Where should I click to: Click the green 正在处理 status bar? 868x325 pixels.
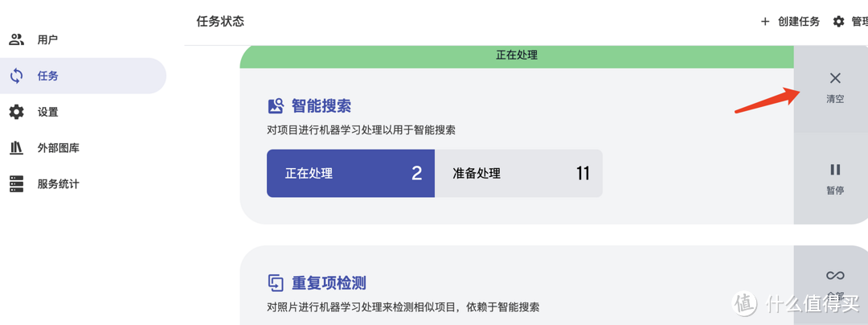(517, 56)
